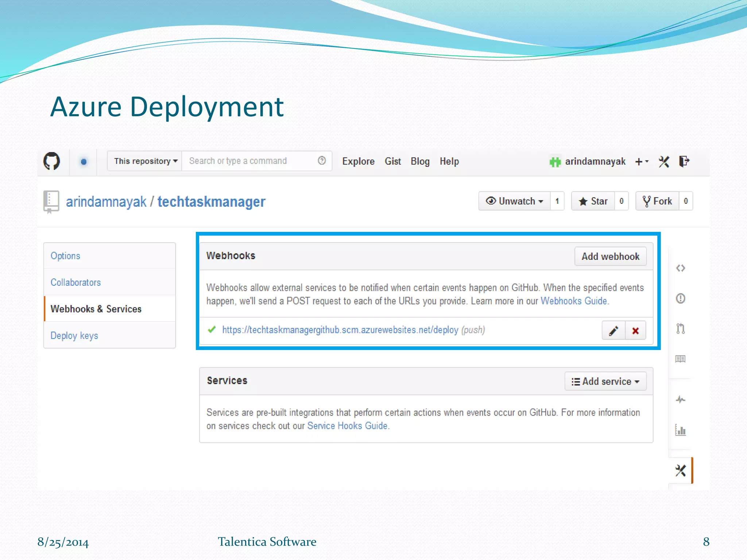The image size is (747, 560).
Task: Click the arindamnayak avatar icon
Action: (x=555, y=162)
